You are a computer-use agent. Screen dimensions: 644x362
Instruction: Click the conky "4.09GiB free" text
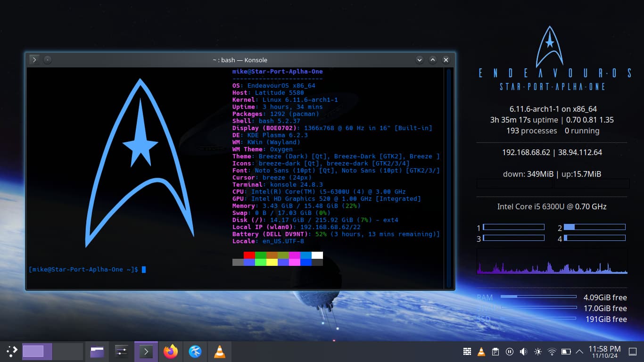[x=605, y=297]
